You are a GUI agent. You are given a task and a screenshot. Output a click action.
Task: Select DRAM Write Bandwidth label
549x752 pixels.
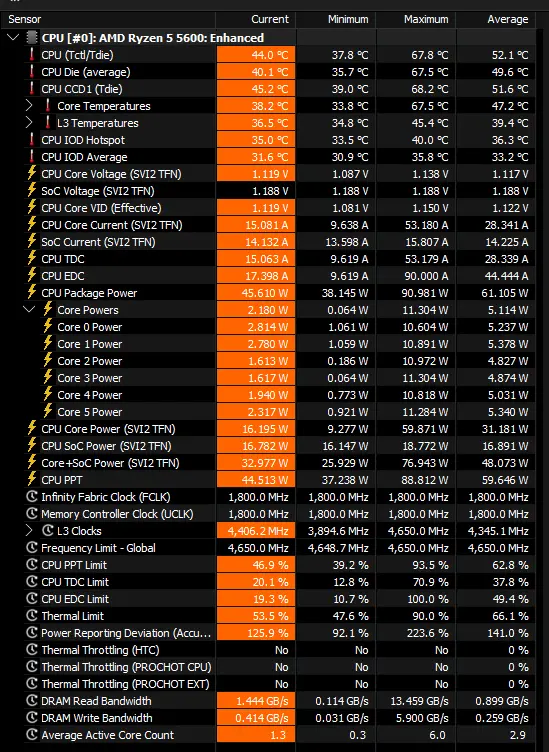[97, 718]
